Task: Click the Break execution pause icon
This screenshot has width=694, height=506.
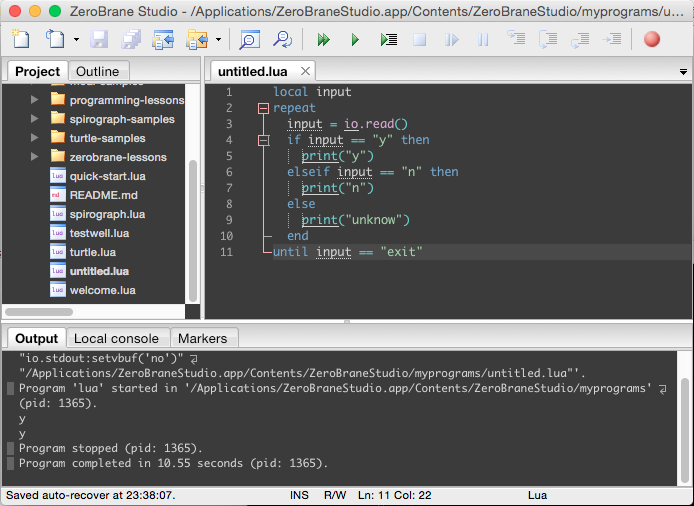Action: point(483,39)
